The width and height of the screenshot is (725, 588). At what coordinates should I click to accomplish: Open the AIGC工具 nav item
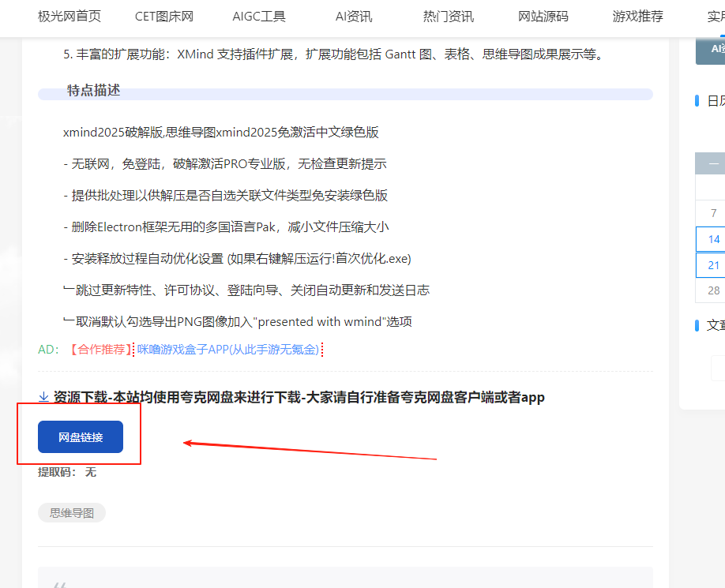pyautogui.click(x=259, y=17)
